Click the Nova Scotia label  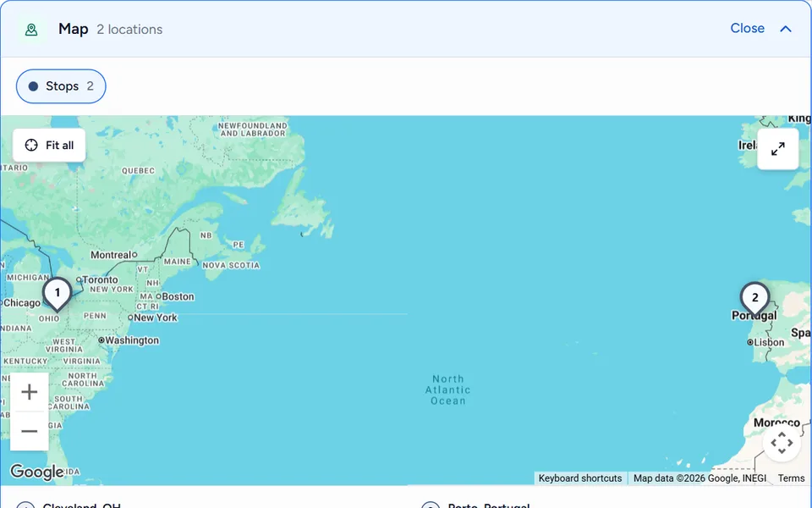tap(231, 265)
